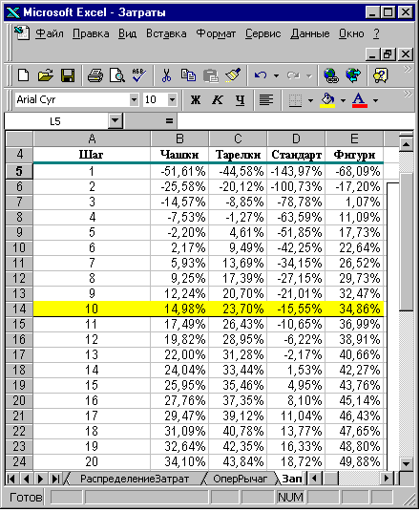Open the Формат menu

[216, 33]
